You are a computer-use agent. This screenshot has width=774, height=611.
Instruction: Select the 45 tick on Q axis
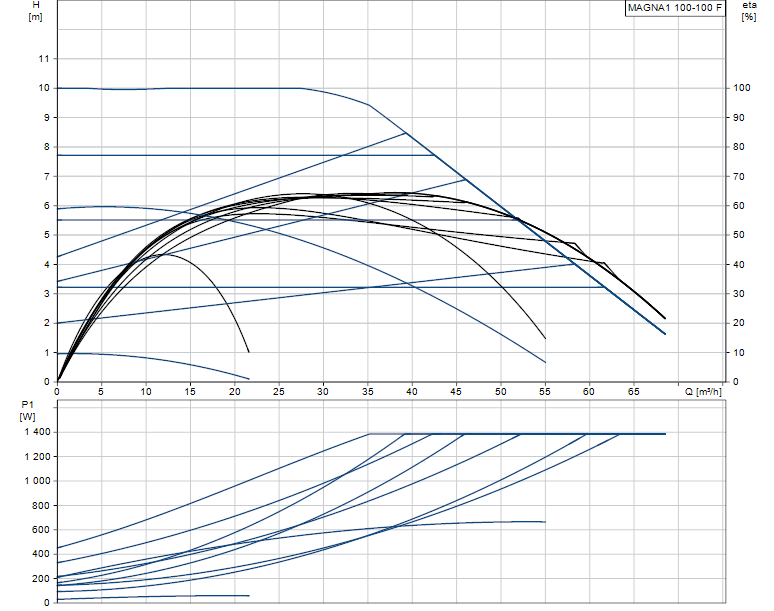456,392
